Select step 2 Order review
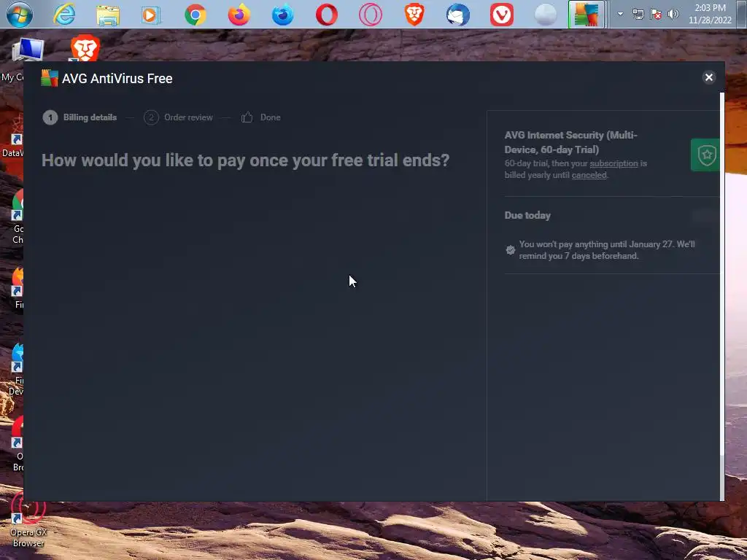 (x=178, y=117)
